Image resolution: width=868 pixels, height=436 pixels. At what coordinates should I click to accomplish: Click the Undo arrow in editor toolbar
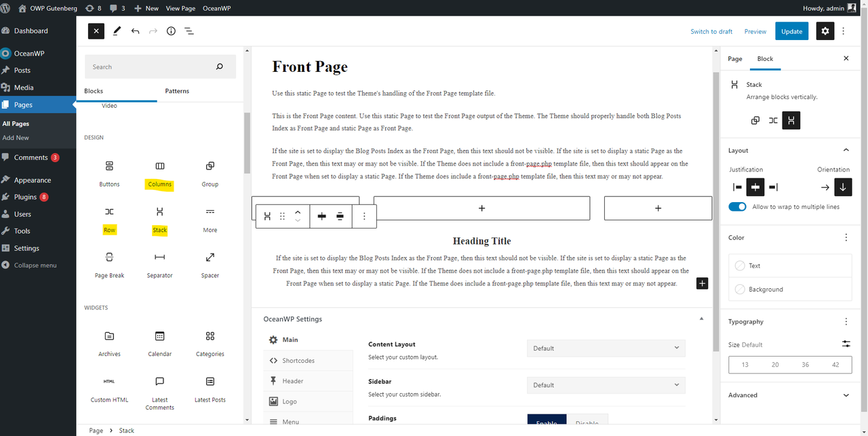(x=136, y=31)
